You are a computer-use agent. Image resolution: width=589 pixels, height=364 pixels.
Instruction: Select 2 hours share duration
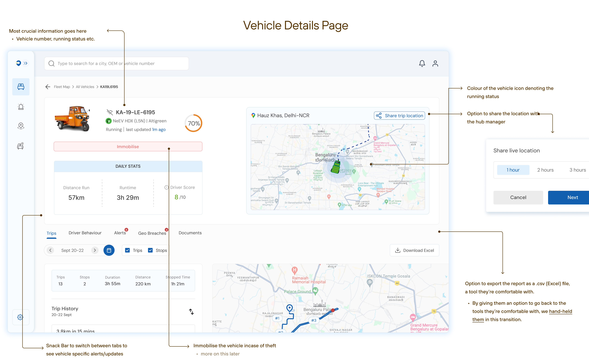coord(545,170)
